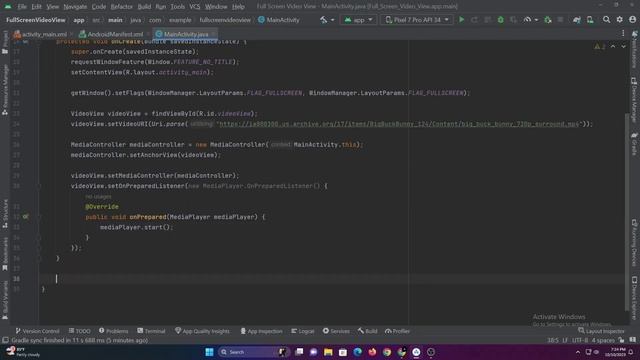Open Chrome from taskbar
The width and height of the screenshot is (640, 360).
[x=387, y=352]
